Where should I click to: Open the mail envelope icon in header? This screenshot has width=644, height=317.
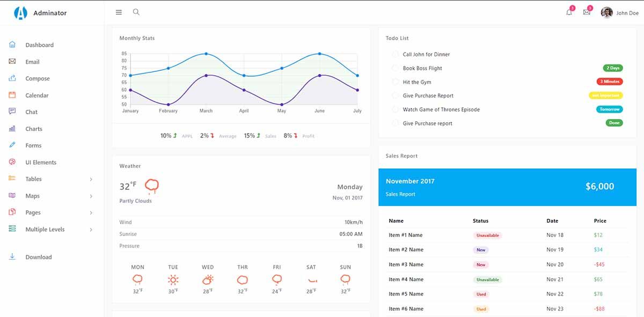tap(587, 12)
